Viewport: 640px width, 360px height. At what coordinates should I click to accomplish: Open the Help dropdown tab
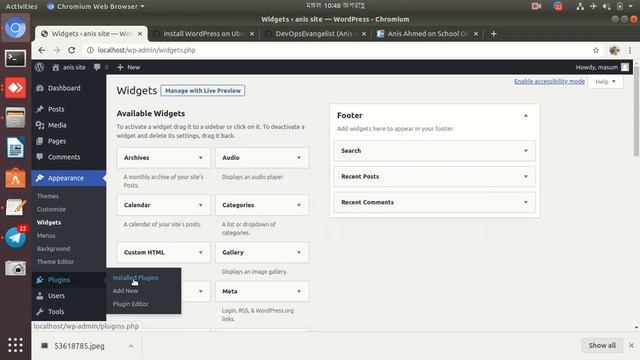pos(605,82)
